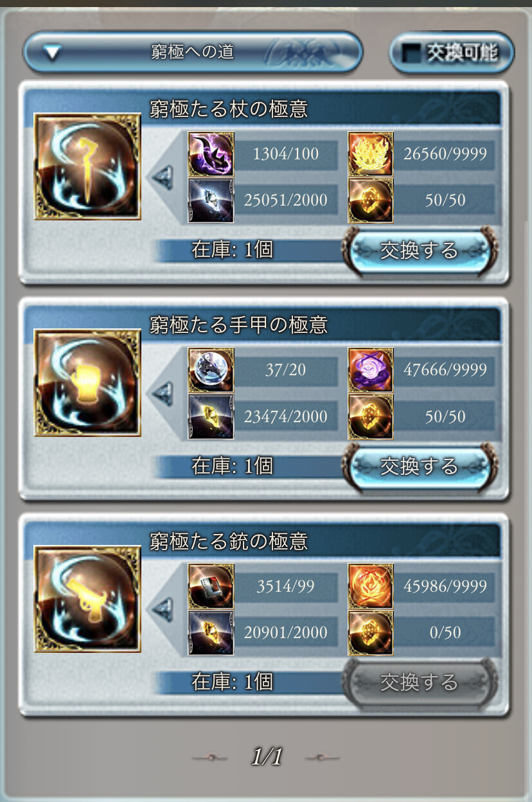Tap the red card material showing 3514/99

[x=211, y=586]
